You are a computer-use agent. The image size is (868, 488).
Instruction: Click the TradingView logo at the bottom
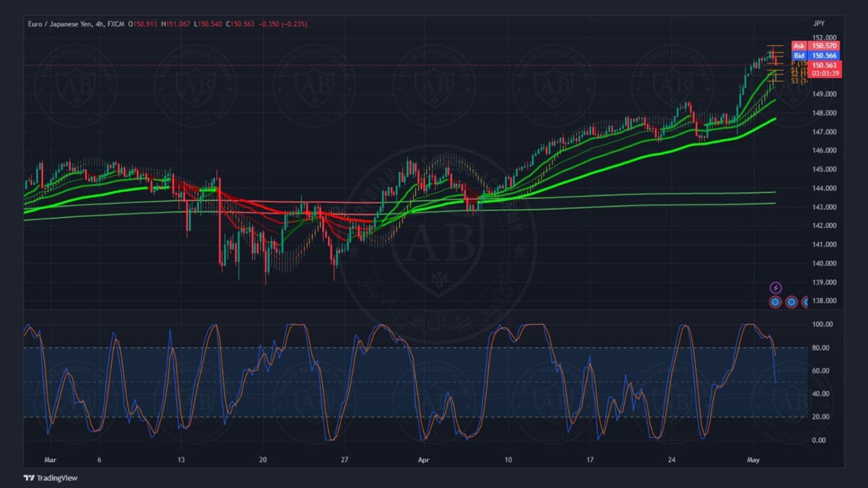pos(50,478)
